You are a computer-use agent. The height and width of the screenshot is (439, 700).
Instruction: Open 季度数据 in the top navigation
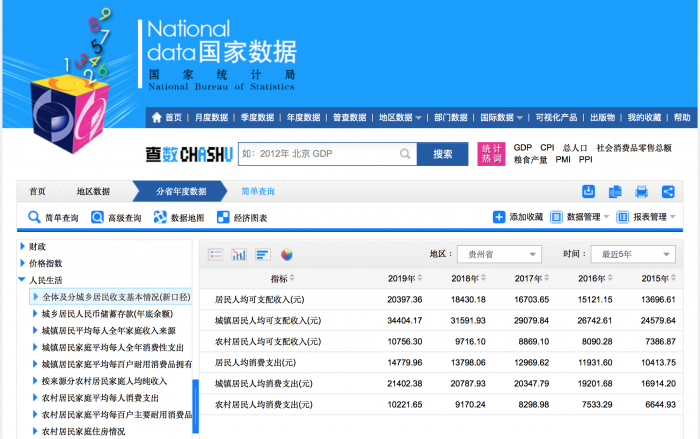click(x=256, y=117)
